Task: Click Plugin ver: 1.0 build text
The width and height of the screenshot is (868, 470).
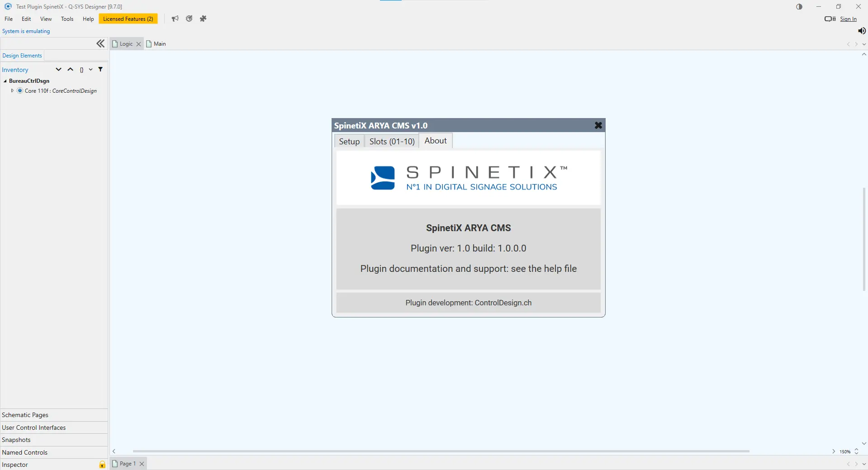Action: [469, 248]
